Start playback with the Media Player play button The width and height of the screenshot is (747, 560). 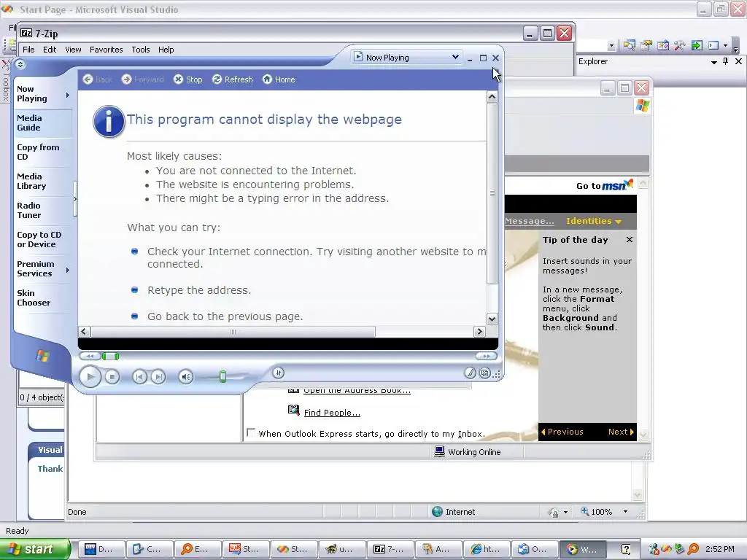point(90,377)
